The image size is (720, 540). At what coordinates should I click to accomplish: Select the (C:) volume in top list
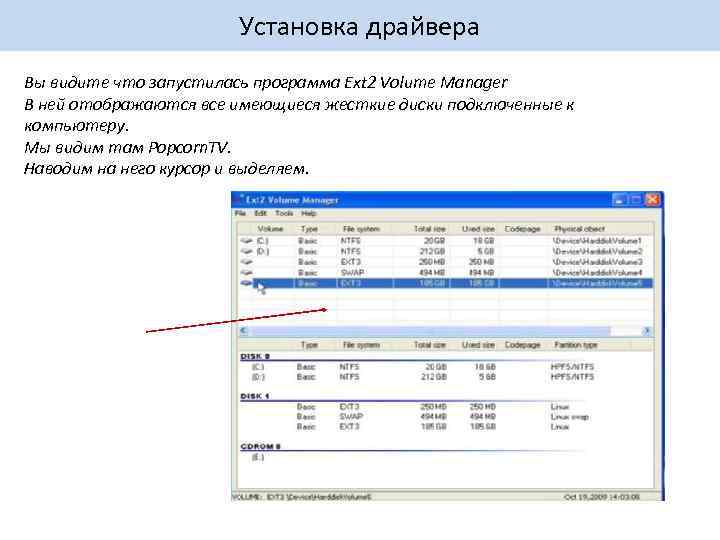tap(446, 241)
